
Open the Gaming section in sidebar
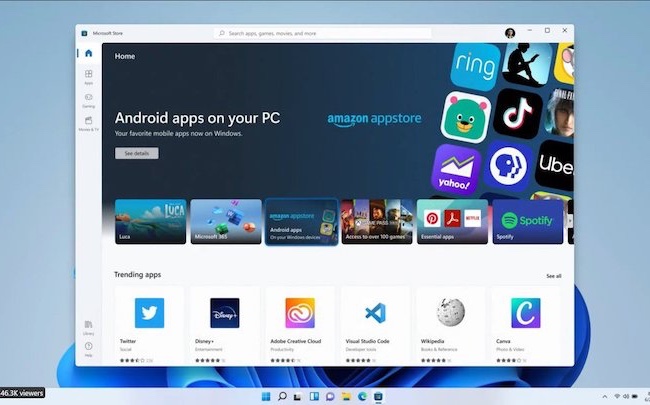click(88, 100)
